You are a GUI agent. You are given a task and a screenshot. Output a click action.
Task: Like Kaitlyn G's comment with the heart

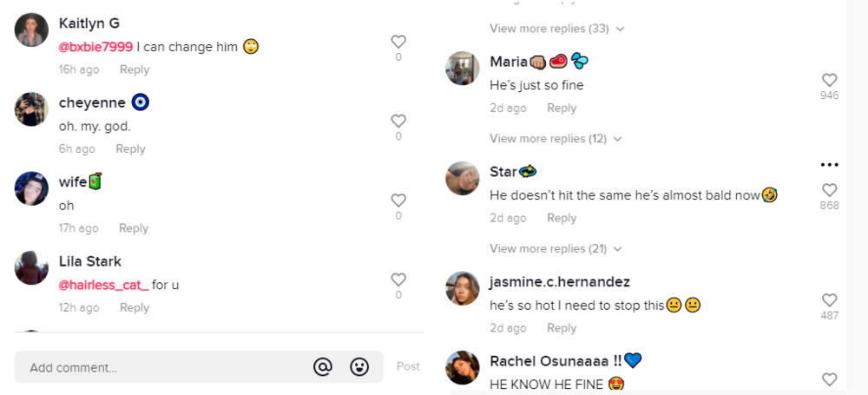pos(398,42)
